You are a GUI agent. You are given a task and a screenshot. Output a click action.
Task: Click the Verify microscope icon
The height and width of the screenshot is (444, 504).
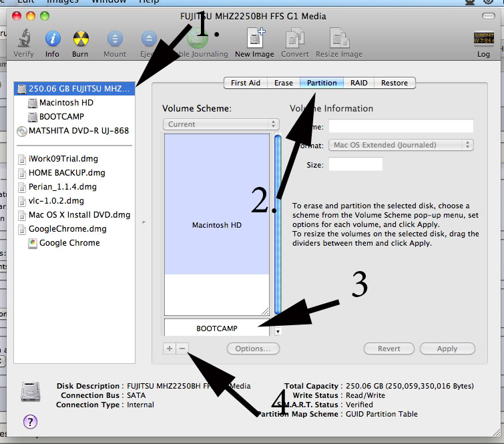24,39
